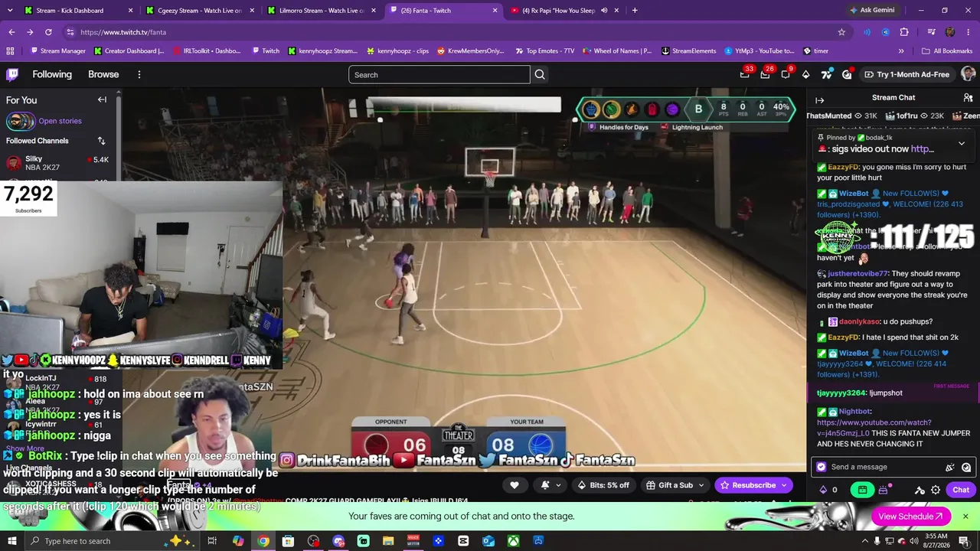The height and width of the screenshot is (551, 980).
Task: Open Creator Dashboard bookmark
Action: (129, 51)
